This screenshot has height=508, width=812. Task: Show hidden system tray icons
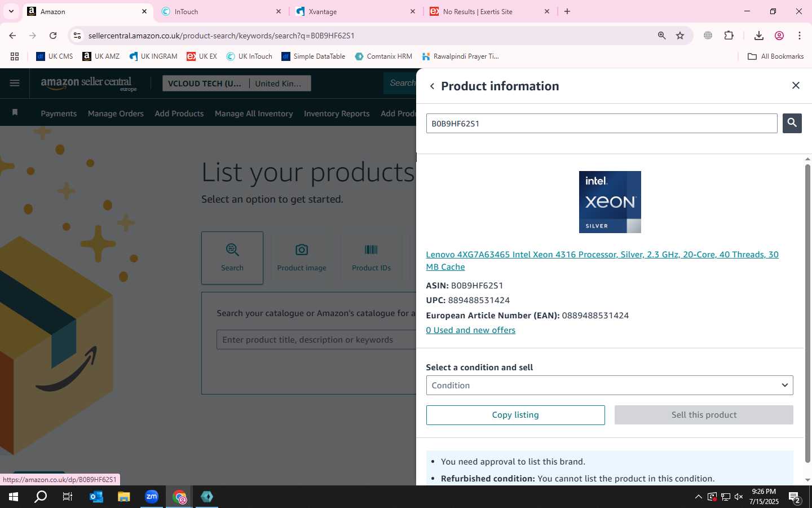pyautogui.click(x=698, y=497)
